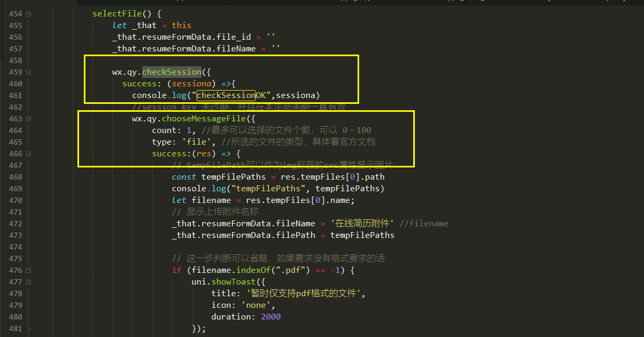This screenshot has width=644, height=337.
Task: Click the success property on line 460
Action: click(x=140, y=83)
